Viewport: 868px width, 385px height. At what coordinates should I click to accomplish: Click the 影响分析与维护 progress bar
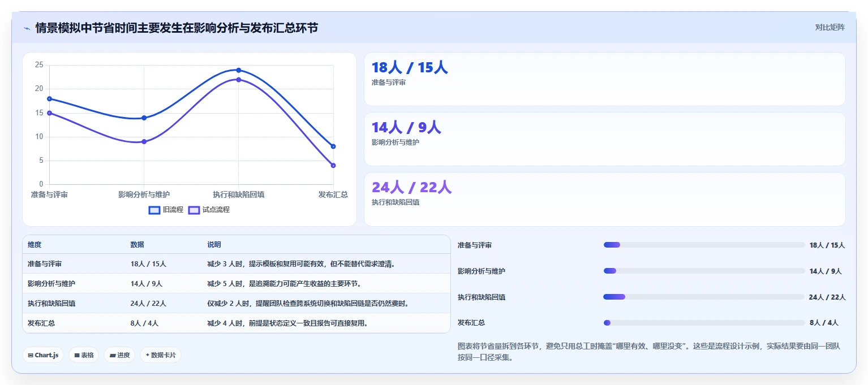click(704, 271)
